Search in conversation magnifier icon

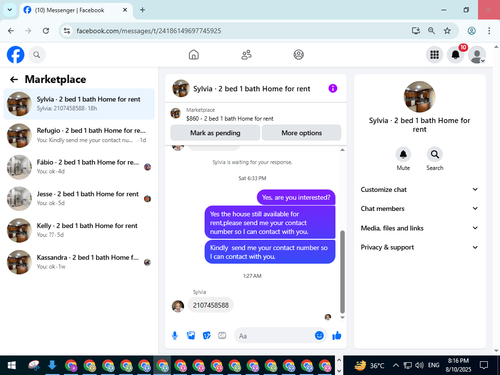pyautogui.click(x=435, y=154)
